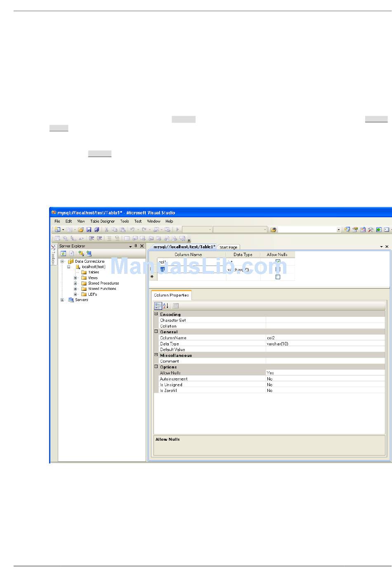Viewport: 392px width, 577px height.
Task: Click the Save All toolbar icon
Action: click(97, 230)
